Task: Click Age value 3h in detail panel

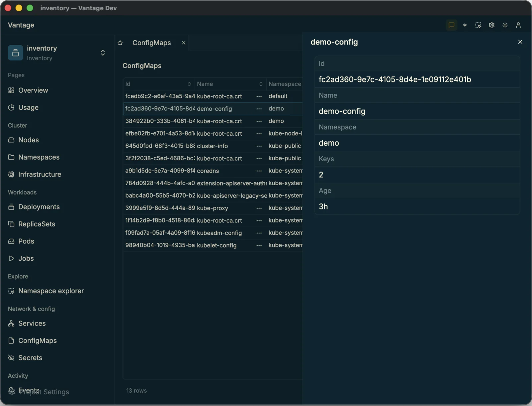Action: (323, 206)
